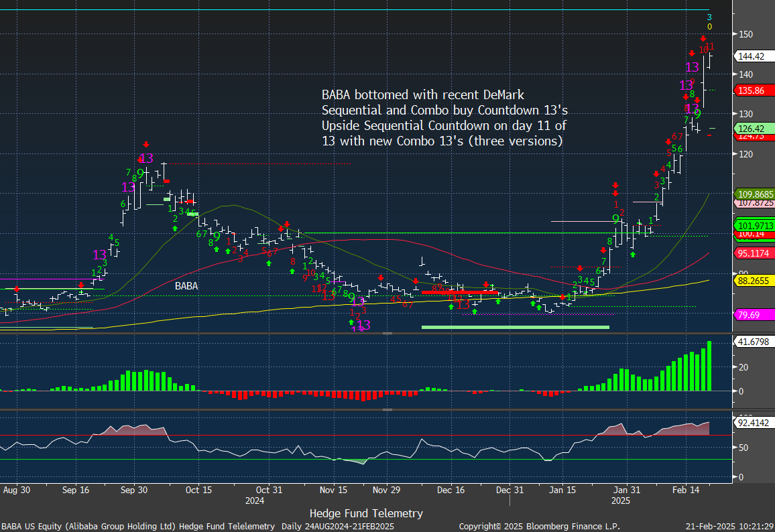Click the green 126.42 price label
This screenshot has width=775, height=532.
pyautogui.click(x=752, y=129)
